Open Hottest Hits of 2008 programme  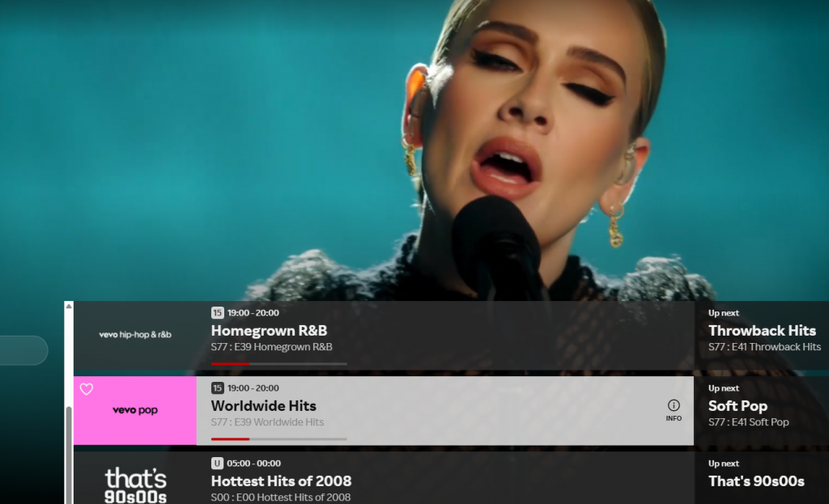tap(281, 481)
